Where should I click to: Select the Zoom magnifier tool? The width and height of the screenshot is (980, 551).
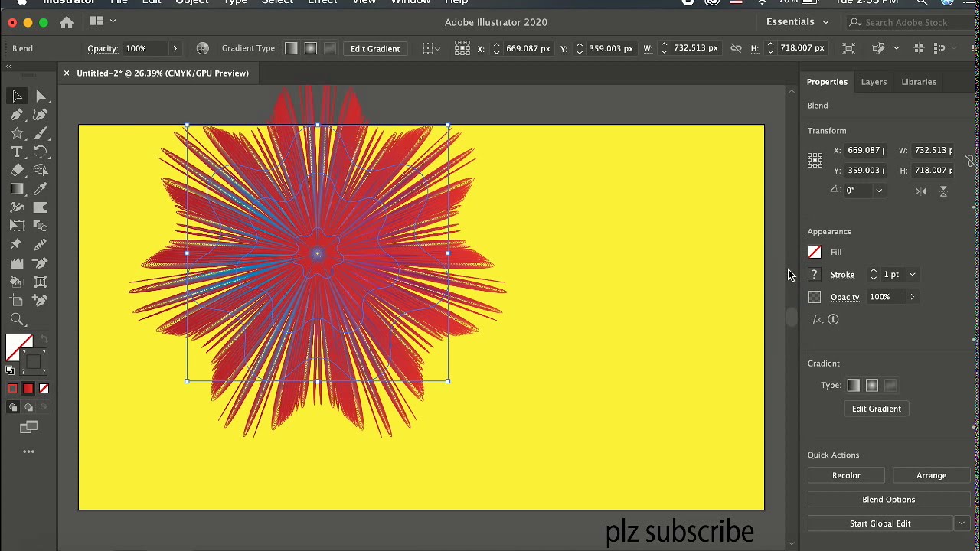17,319
